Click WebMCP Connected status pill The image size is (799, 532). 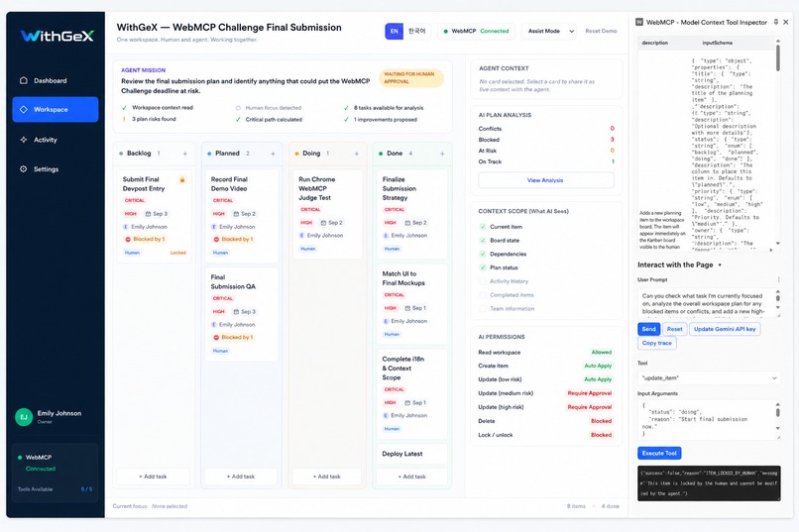click(476, 31)
